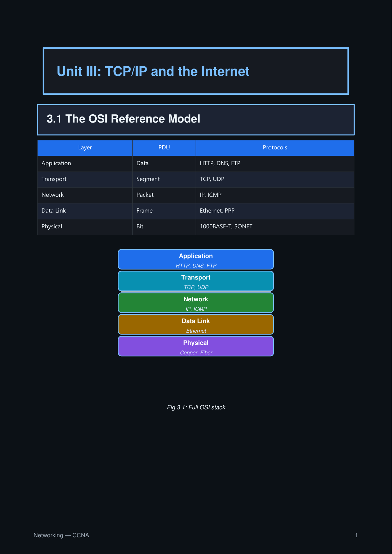Select the 'Network' table cell
This screenshot has width=392, height=554.
(85, 195)
